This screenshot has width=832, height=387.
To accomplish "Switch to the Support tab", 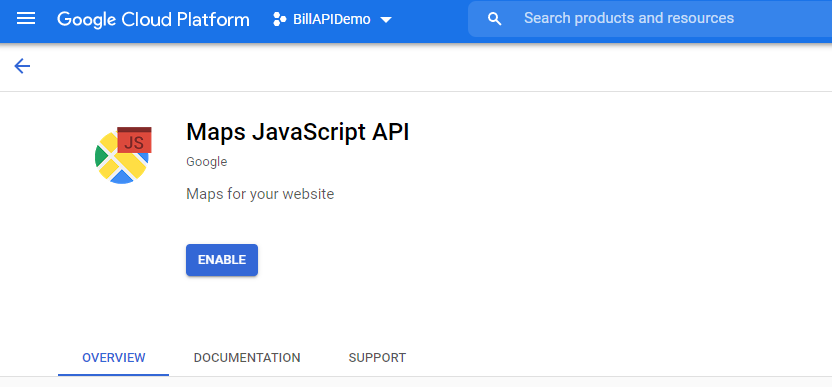I will tap(377, 358).
